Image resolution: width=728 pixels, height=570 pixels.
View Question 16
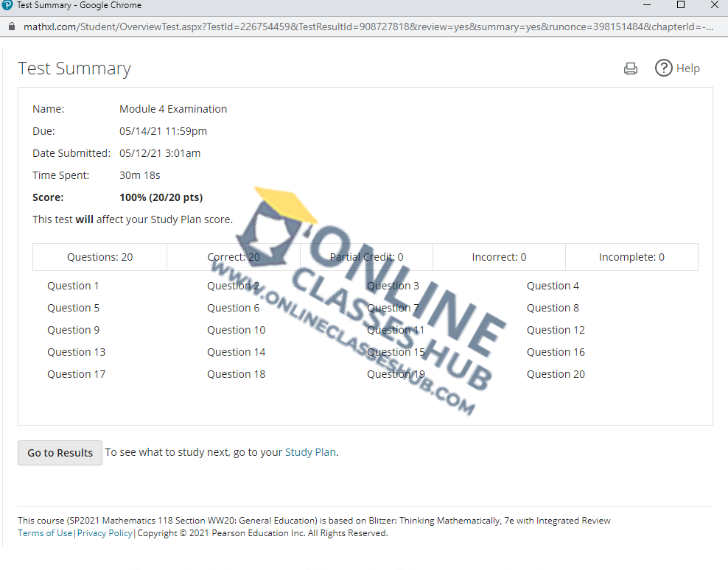pyautogui.click(x=556, y=352)
